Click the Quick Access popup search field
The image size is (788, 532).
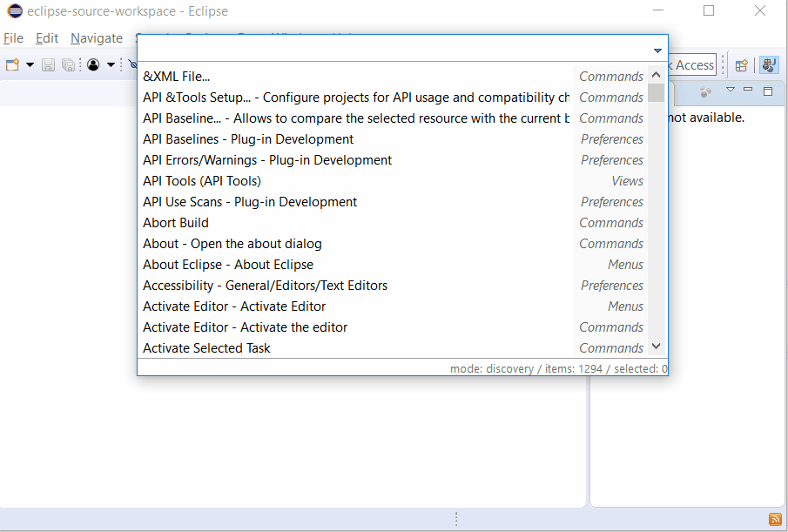(x=394, y=49)
